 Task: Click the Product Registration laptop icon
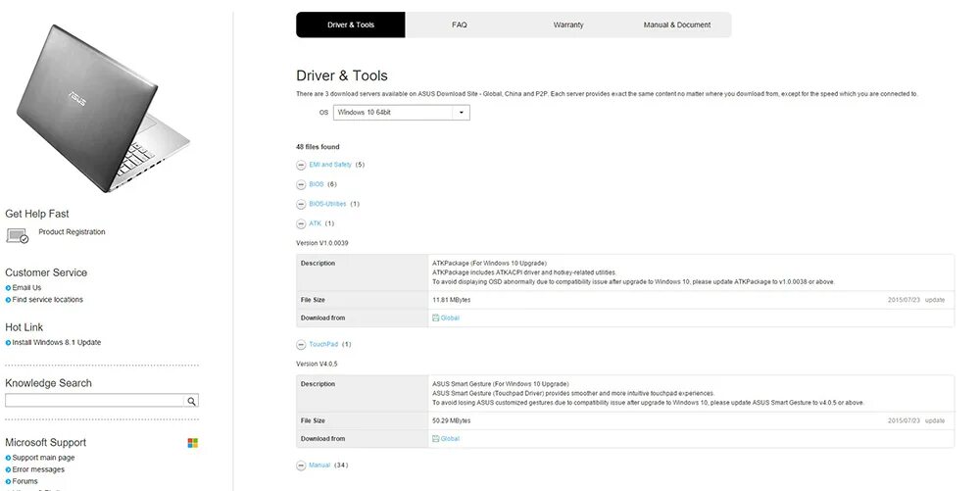(17, 235)
